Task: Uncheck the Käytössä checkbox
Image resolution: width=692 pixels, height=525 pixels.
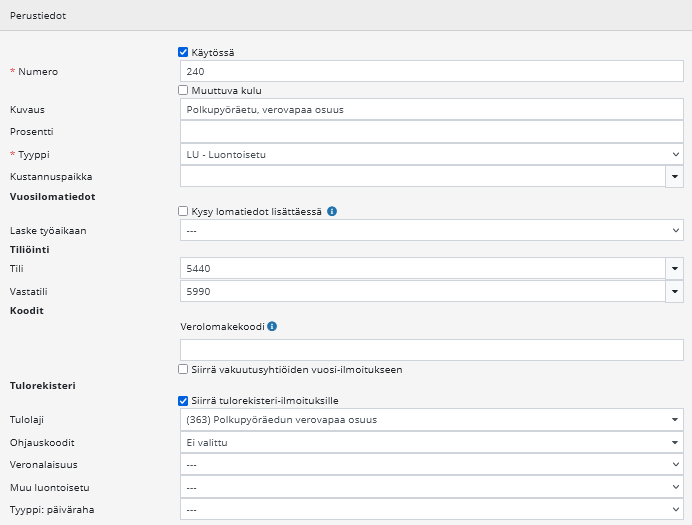Action: tap(183, 52)
